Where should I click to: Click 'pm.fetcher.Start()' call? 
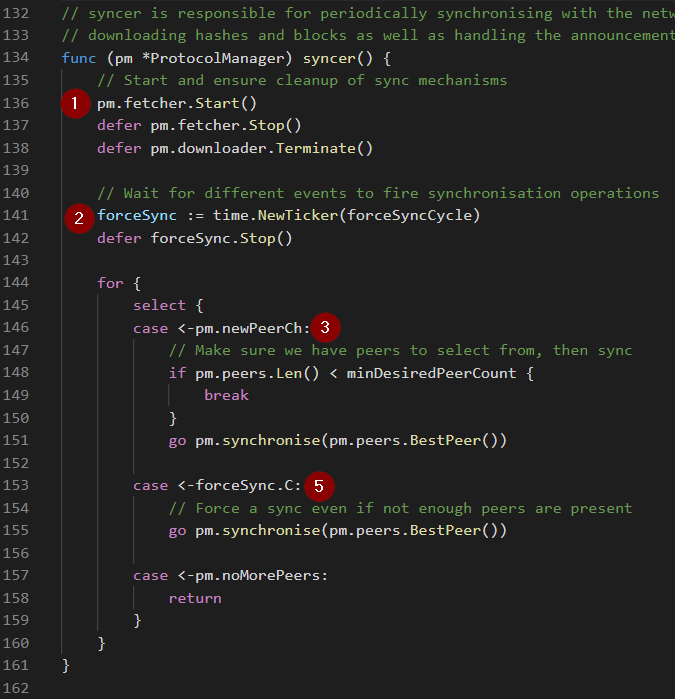coord(177,103)
